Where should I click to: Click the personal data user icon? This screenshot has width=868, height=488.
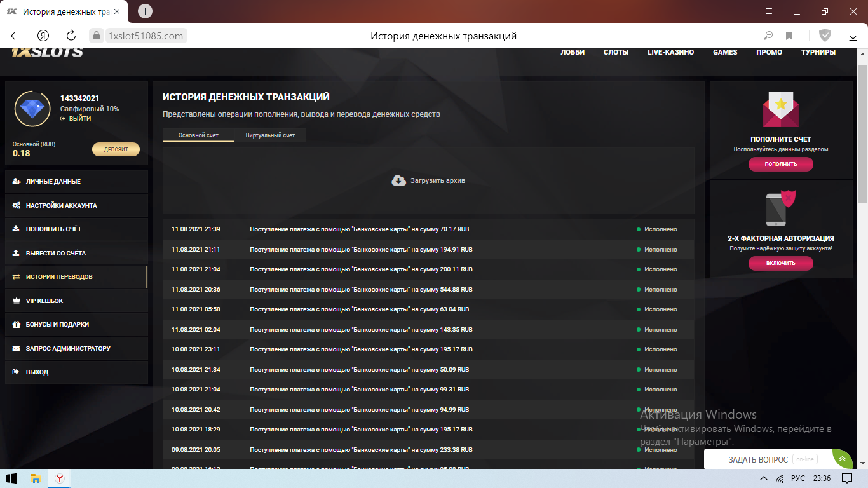click(x=16, y=182)
